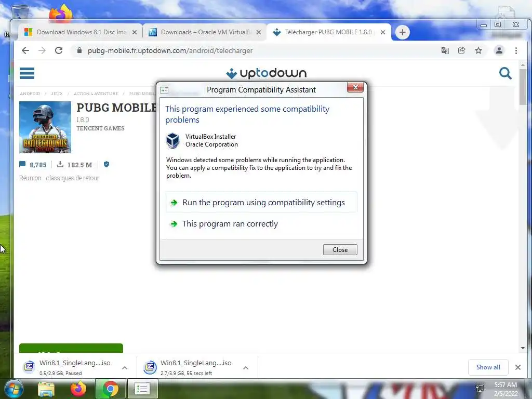Click the blue security shield icon
Viewport: 532px width, 399px height.
click(x=107, y=164)
